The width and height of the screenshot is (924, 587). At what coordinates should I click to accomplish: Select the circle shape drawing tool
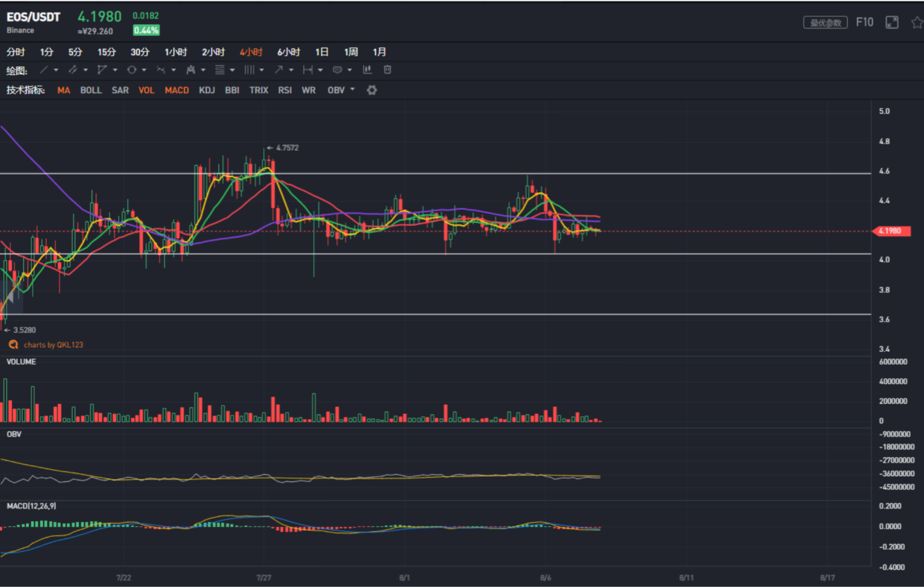click(x=131, y=70)
